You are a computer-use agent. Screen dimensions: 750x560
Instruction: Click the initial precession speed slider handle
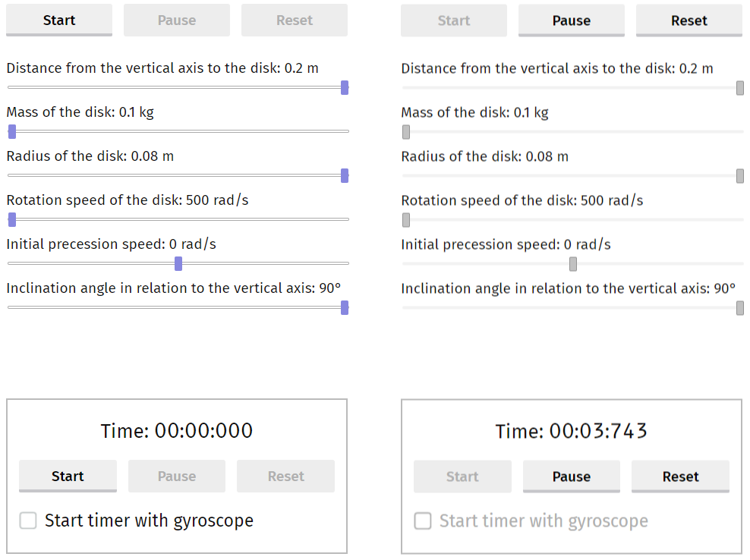(x=178, y=263)
